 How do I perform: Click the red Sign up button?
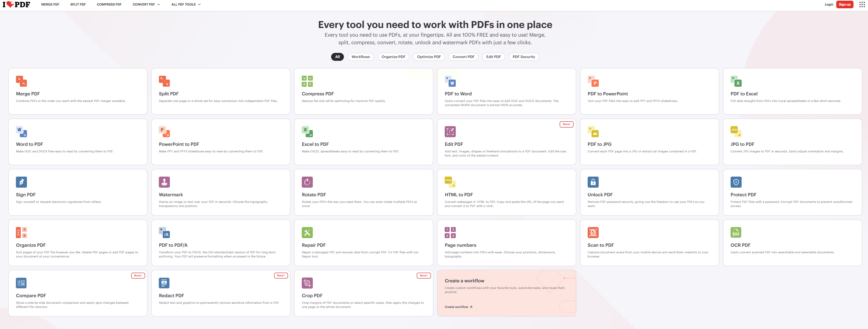click(x=845, y=4)
